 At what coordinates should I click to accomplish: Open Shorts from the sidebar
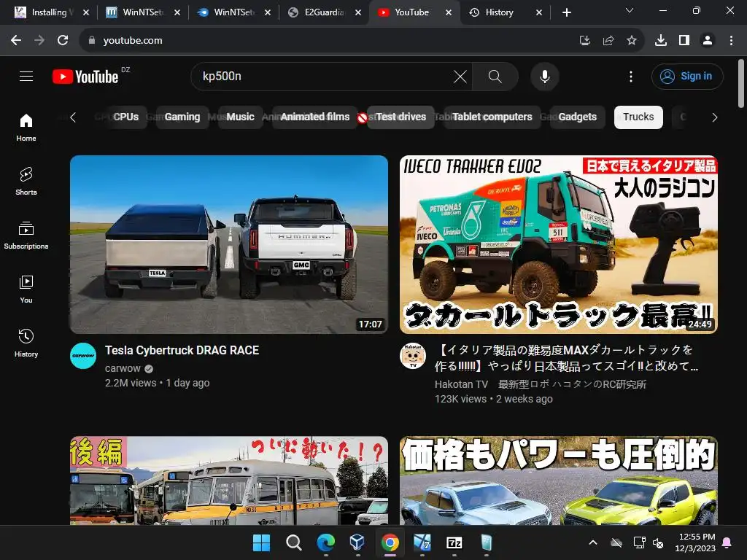(26, 182)
